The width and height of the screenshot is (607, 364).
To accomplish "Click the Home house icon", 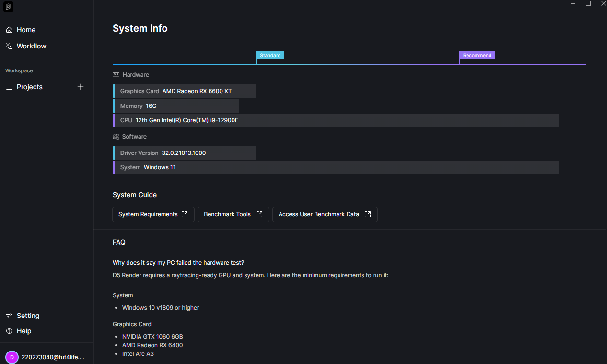I will click(9, 30).
